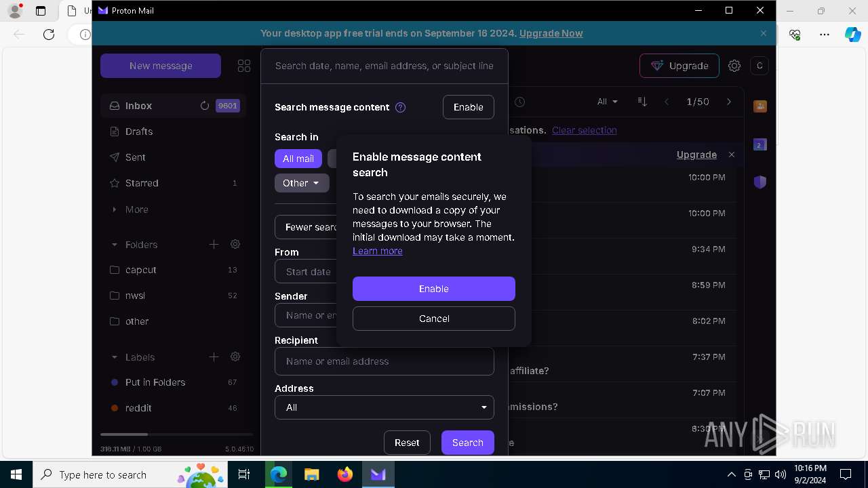Cancel the enable content search dialog

[x=434, y=319]
